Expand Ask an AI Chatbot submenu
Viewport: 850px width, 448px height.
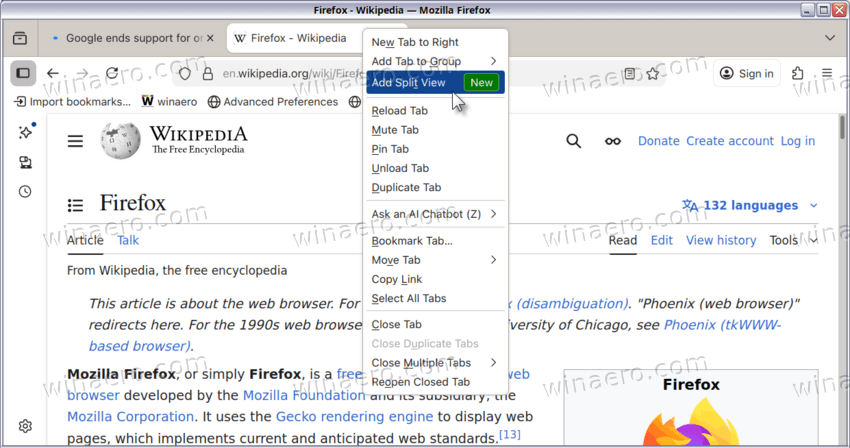[435, 214]
